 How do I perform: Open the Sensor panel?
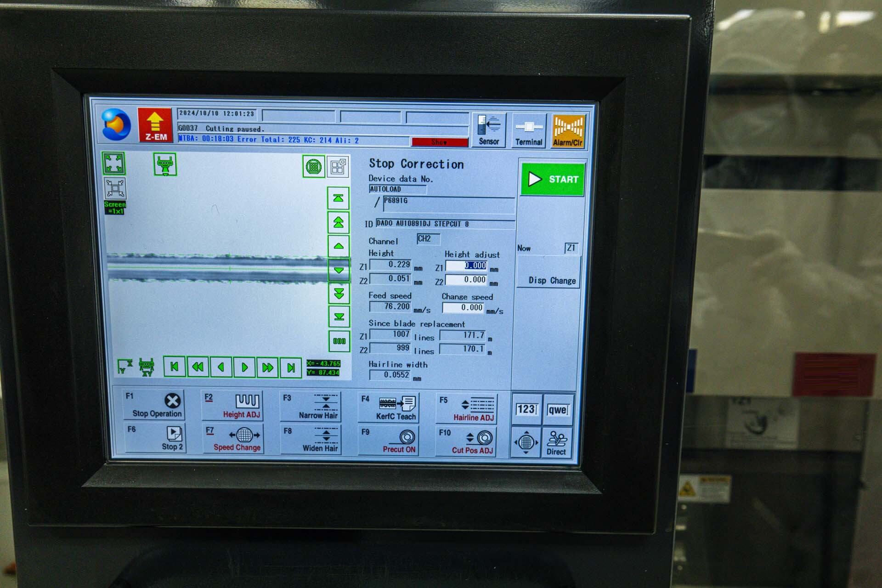pyautogui.click(x=489, y=128)
